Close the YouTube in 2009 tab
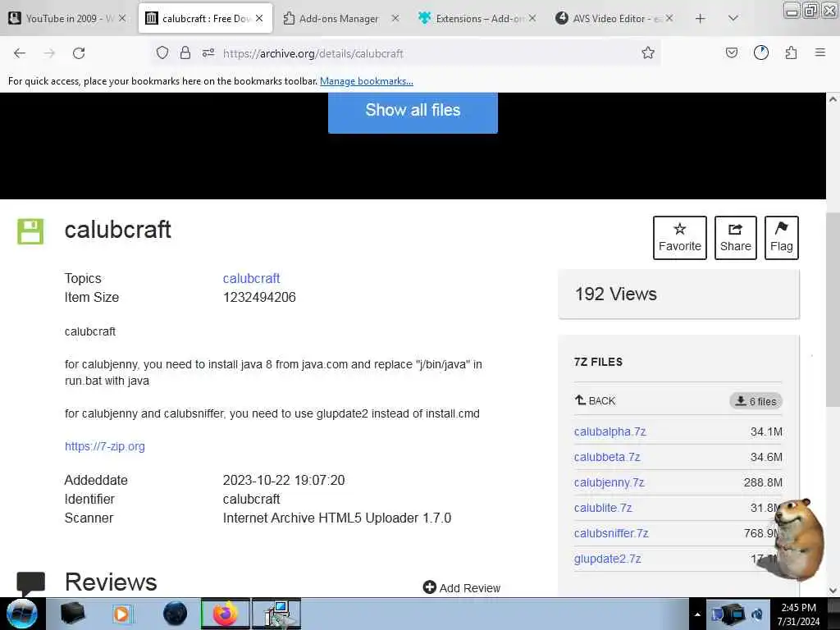Viewport: 840px width, 630px height. coord(122,19)
